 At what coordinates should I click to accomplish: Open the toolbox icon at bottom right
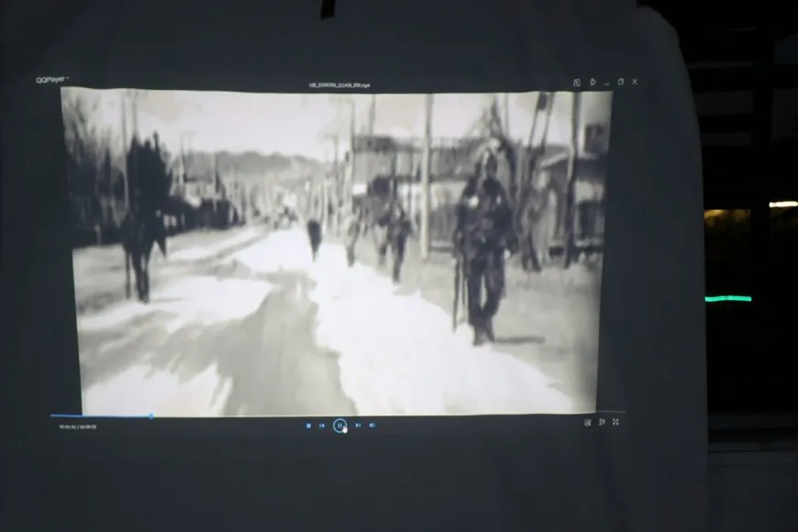coord(588,423)
